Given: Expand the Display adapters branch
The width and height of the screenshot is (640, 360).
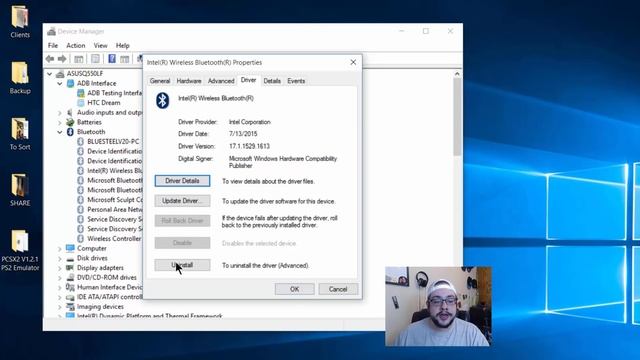Looking at the screenshot, I should [x=60, y=268].
